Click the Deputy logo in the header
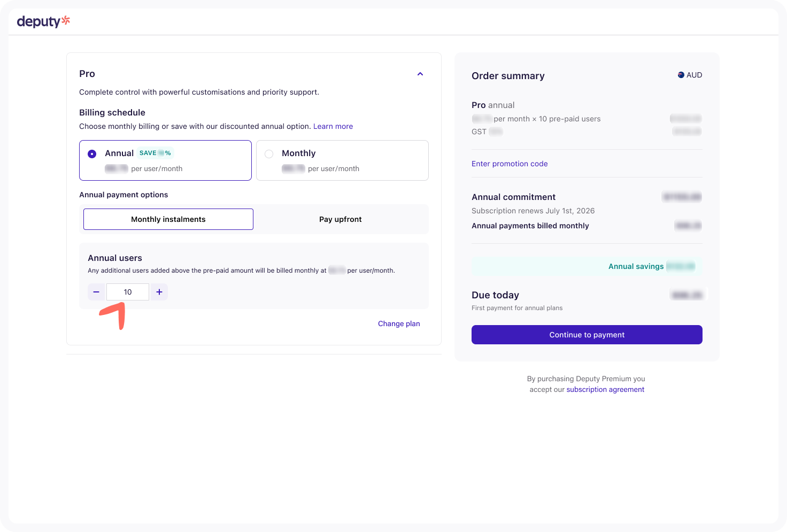Image resolution: width=787 pixels, height=532 pixels. [x=43, y=21]
